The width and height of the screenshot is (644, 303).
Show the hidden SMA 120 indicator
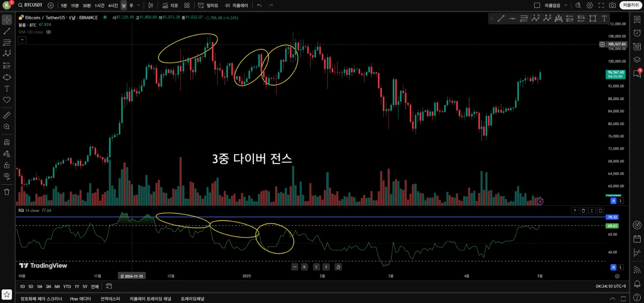(48, 32)
